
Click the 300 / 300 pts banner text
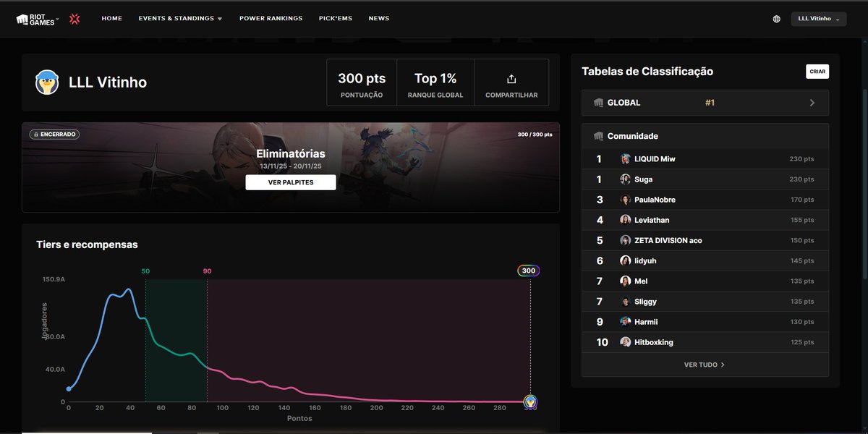[x=535, y=135]
